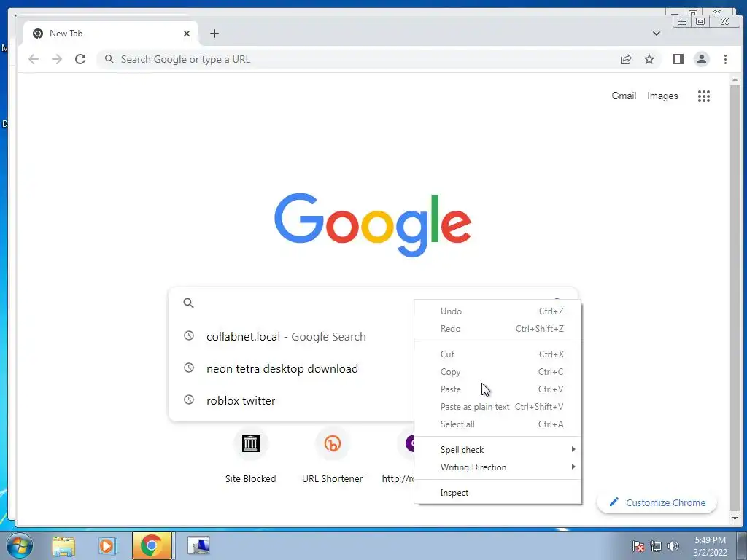Choose Select all in the context menu
This screenshot has width=747, height=560.
point(498,424)
